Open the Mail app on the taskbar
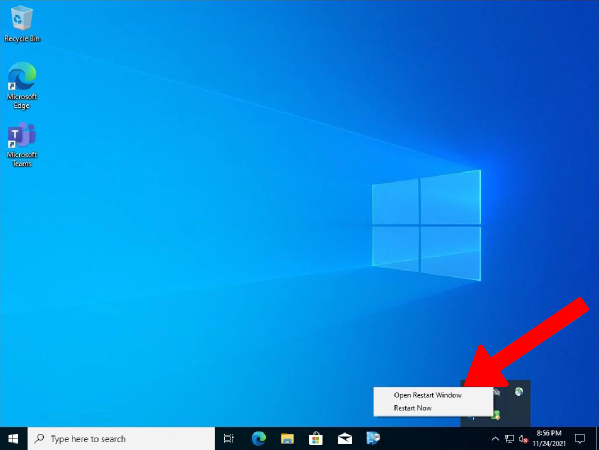The height and width of the screenshot is (450, 599). click(345, 439)
